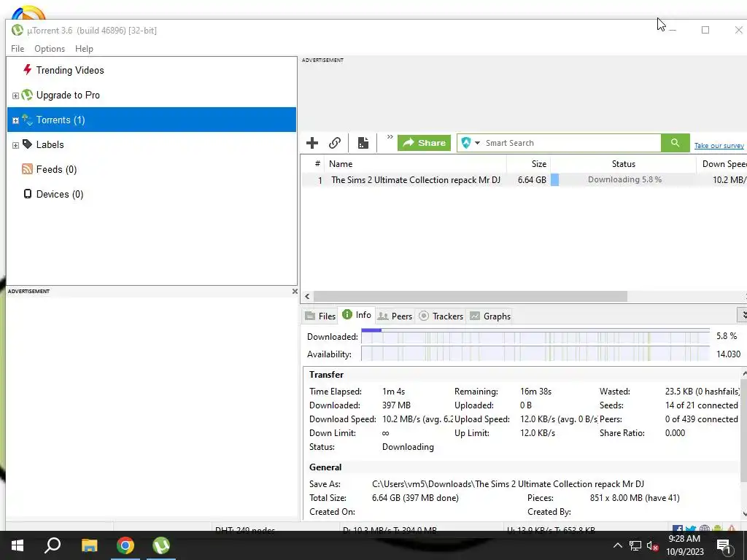This screenshot has width=747, height=560.
Task: Expand the Upgrade to Pro tree node
Action: [15, 96]
